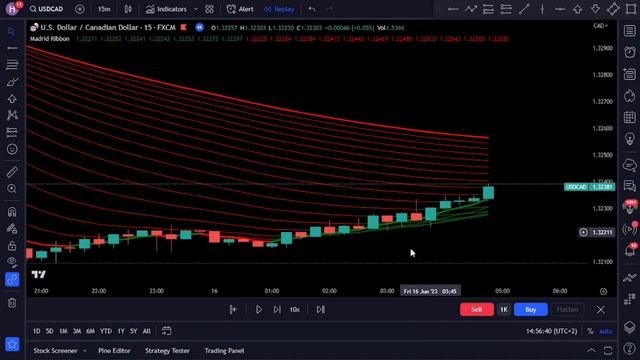This screenshot has width=640, height=360.
Task: Select the All date range
Action: click(147, 331)
